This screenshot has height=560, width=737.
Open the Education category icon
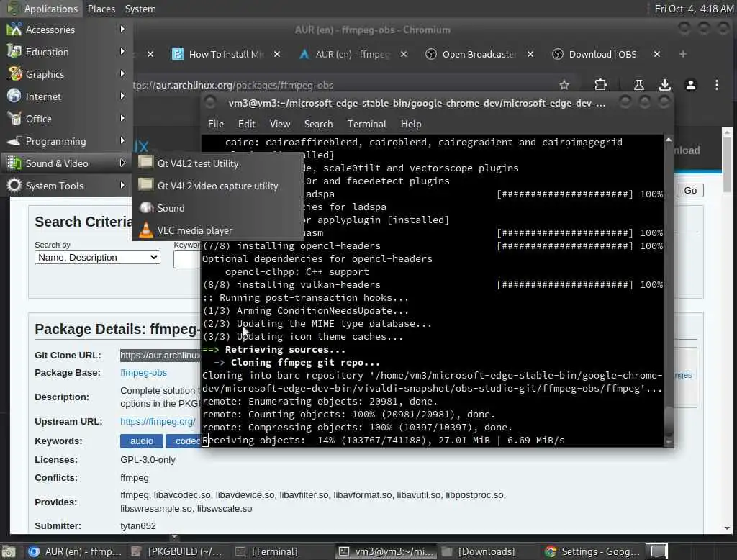coord(14,51)
